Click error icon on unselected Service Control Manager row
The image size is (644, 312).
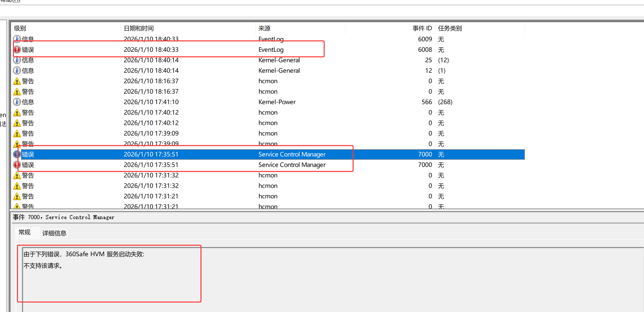pos(17,165)
